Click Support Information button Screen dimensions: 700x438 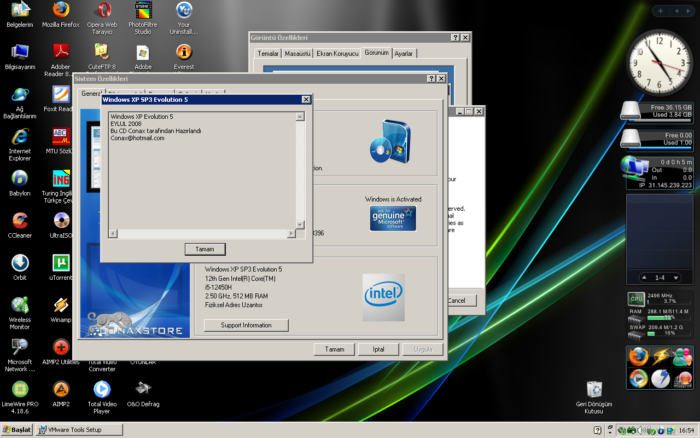(246, 325)
